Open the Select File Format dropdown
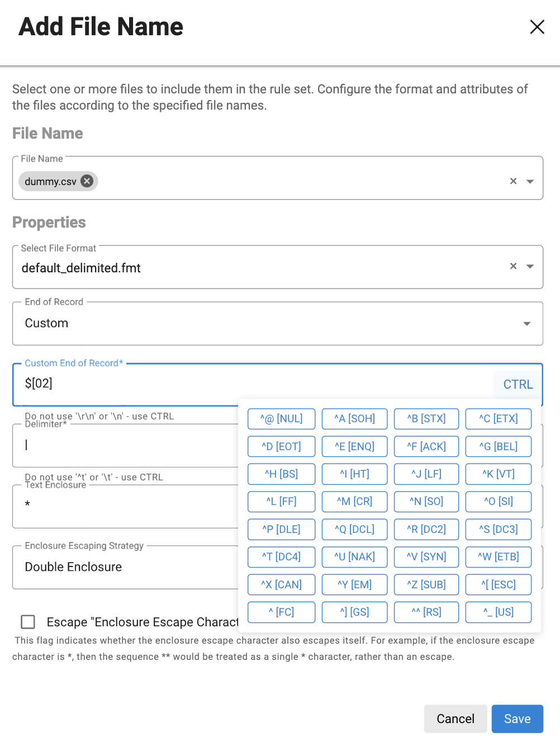Image resolution: width=560 pixels, height=746 pixels. (x=530, y=267)
